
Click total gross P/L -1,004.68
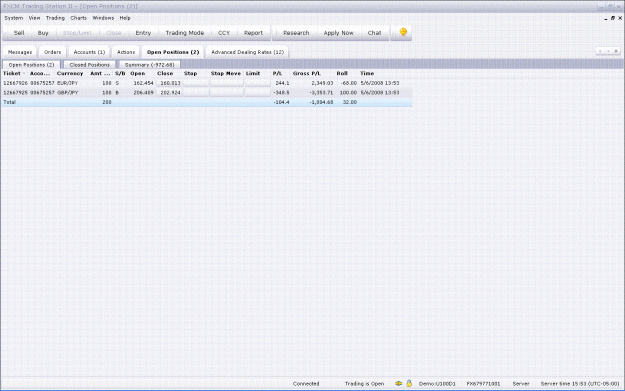322,102
